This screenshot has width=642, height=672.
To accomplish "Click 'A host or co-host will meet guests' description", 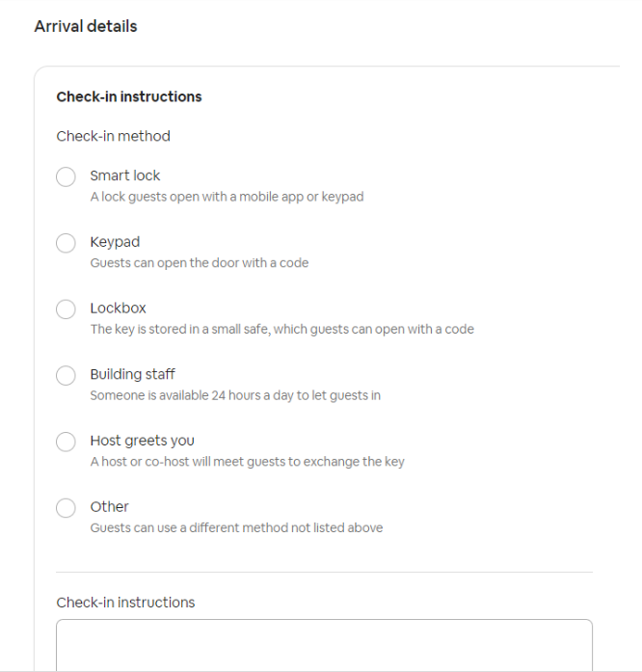I will (247, 461).
